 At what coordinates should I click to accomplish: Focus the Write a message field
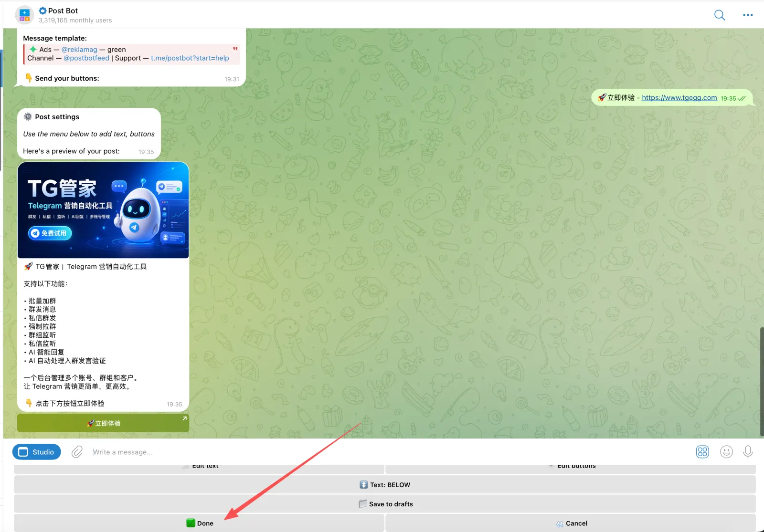tap(389, 452)
